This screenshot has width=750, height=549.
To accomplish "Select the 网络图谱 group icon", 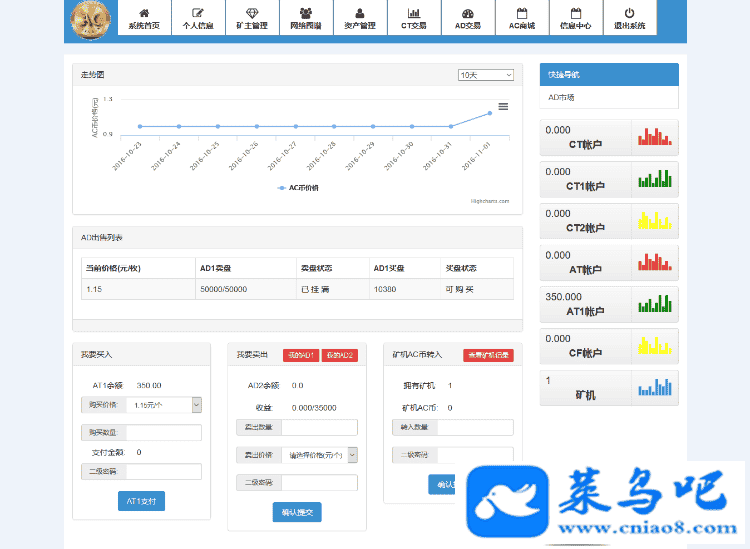I will (x=306, y=13).
